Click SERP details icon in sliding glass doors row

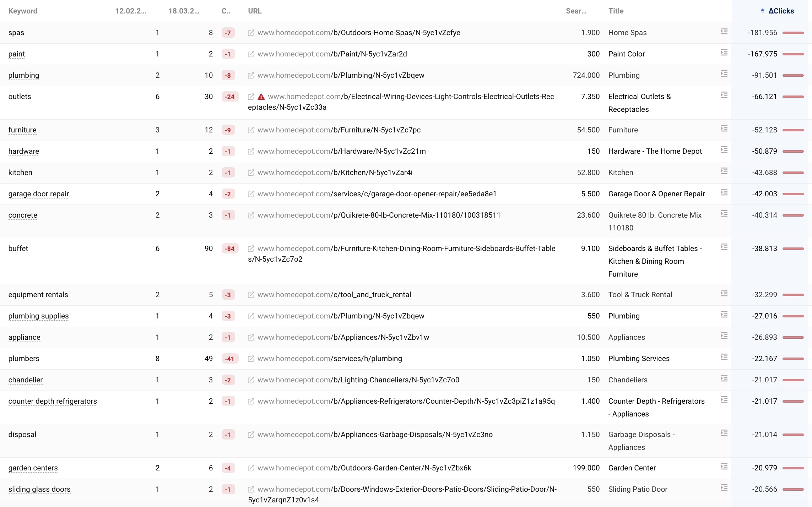point(724,488)
